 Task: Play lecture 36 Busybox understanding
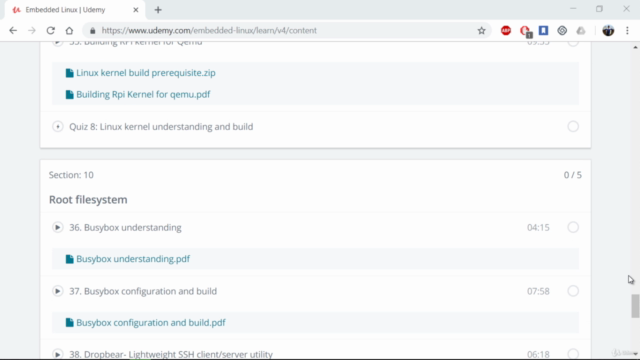tap(58, 227)
